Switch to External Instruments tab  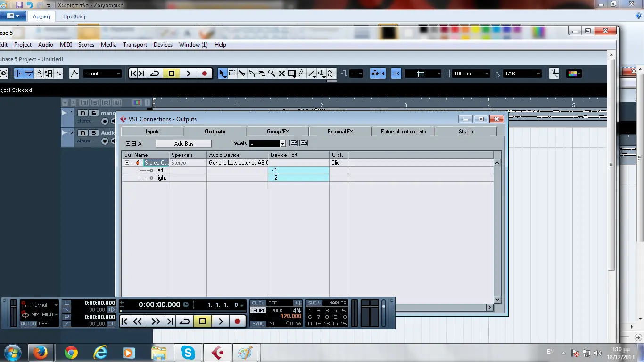[403, 132]
